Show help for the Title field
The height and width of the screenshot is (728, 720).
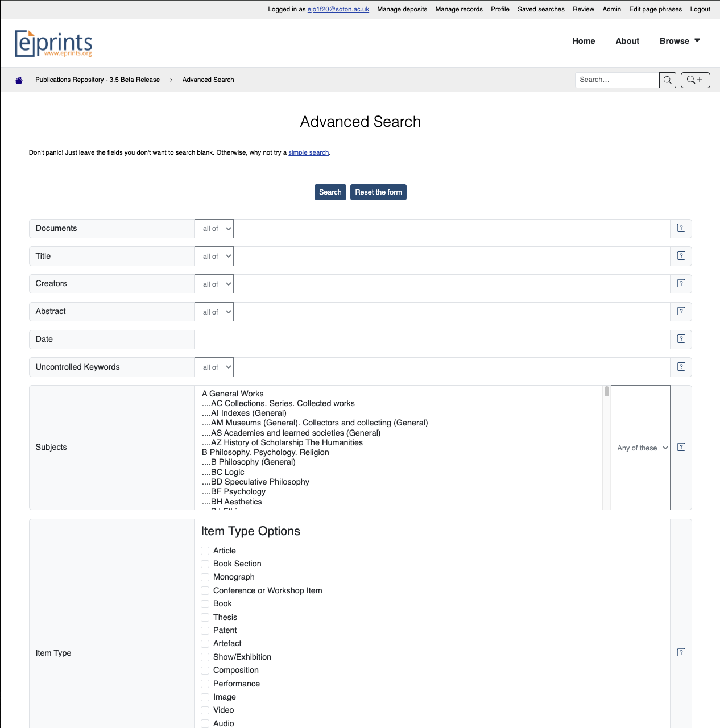click(681, 256)
